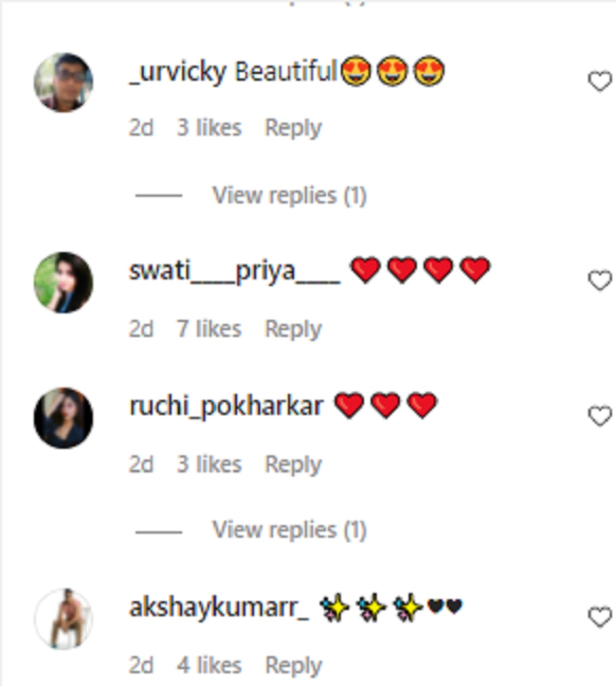
Task: Expand View replies under _urvicky comment
Action: pyautogui.click(x=289, y=196)
